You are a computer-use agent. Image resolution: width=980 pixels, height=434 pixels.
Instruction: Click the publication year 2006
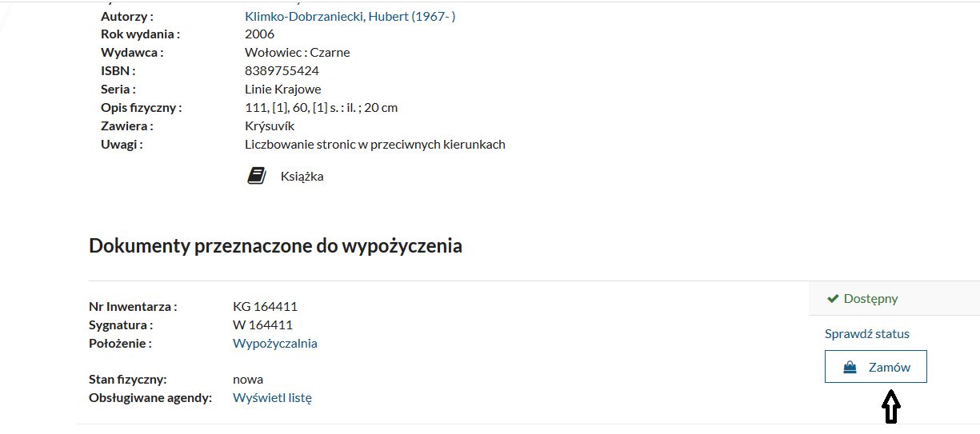[x=259, y=34]
